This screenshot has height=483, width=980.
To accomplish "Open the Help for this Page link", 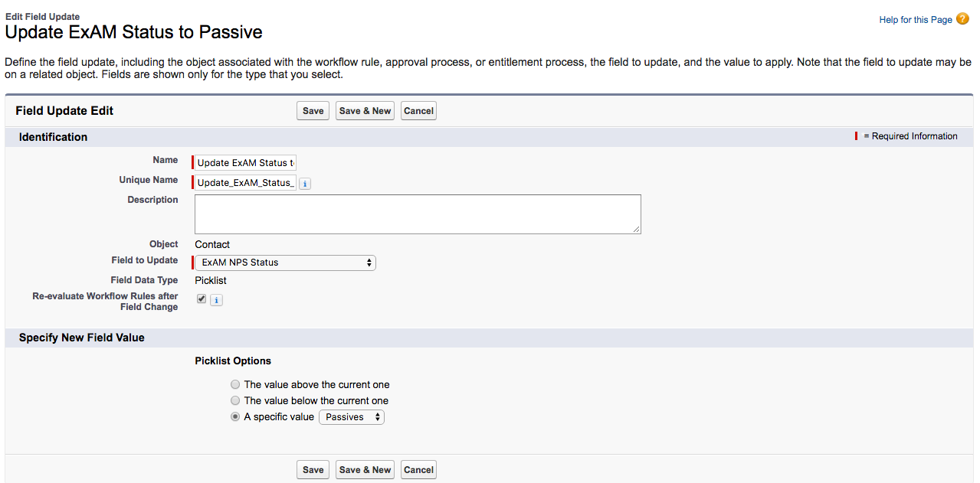I will [915, 20].
